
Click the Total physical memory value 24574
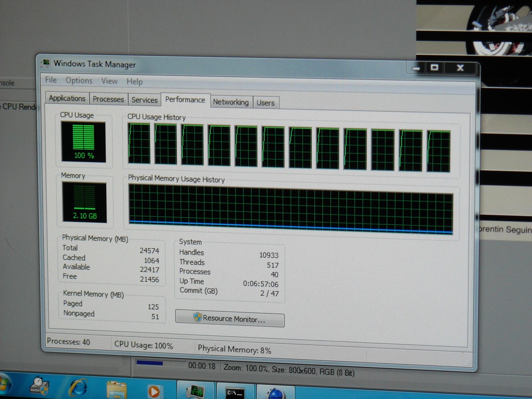click(149, 251)
